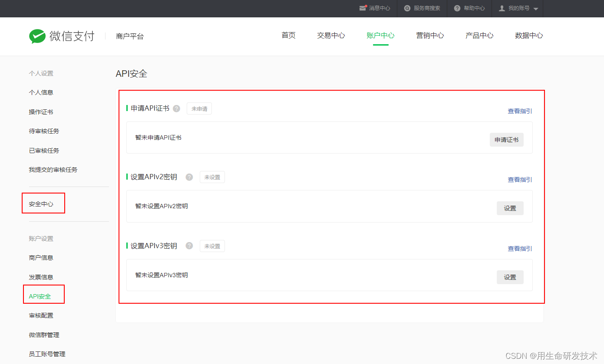Click the service provider search magnifier icon
The image size is (604, 364).
407,8
